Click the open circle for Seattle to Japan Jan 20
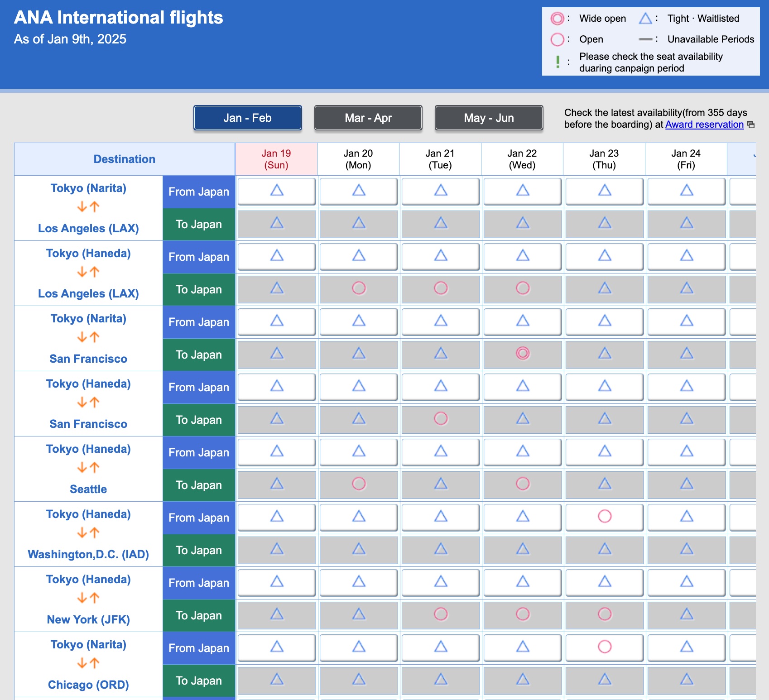This screenshot has width=769, height=700. click(x=358, y=484)
